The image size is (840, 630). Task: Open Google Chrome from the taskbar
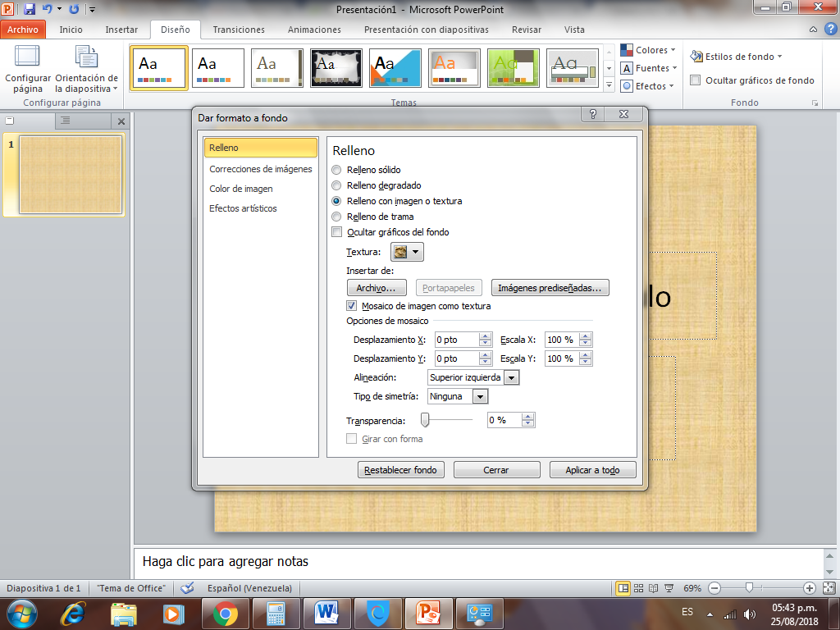226,614
